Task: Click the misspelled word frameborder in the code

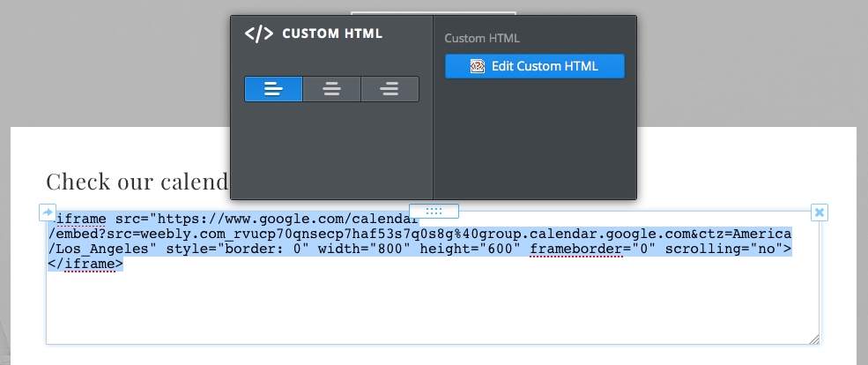Action: coord(576,250)
